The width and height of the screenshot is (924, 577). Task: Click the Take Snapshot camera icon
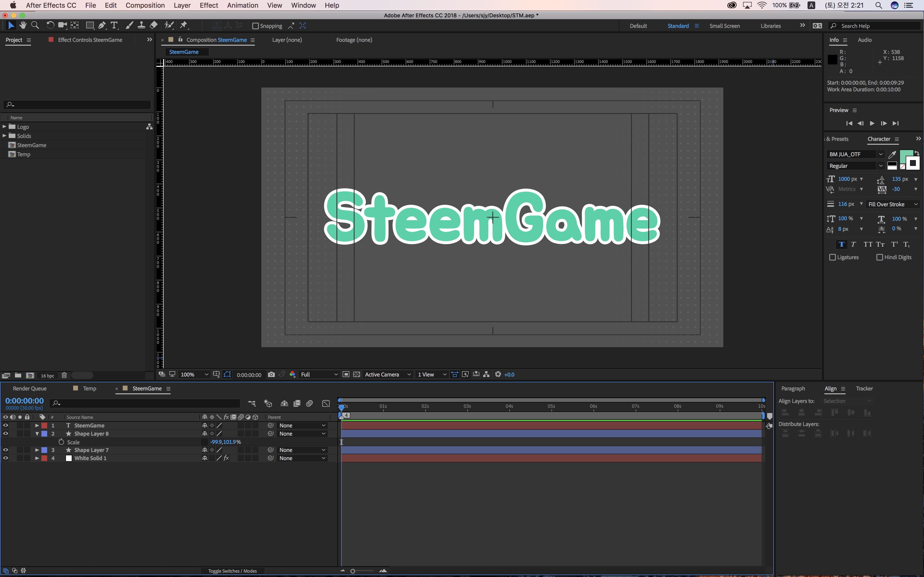click(271, 374)
